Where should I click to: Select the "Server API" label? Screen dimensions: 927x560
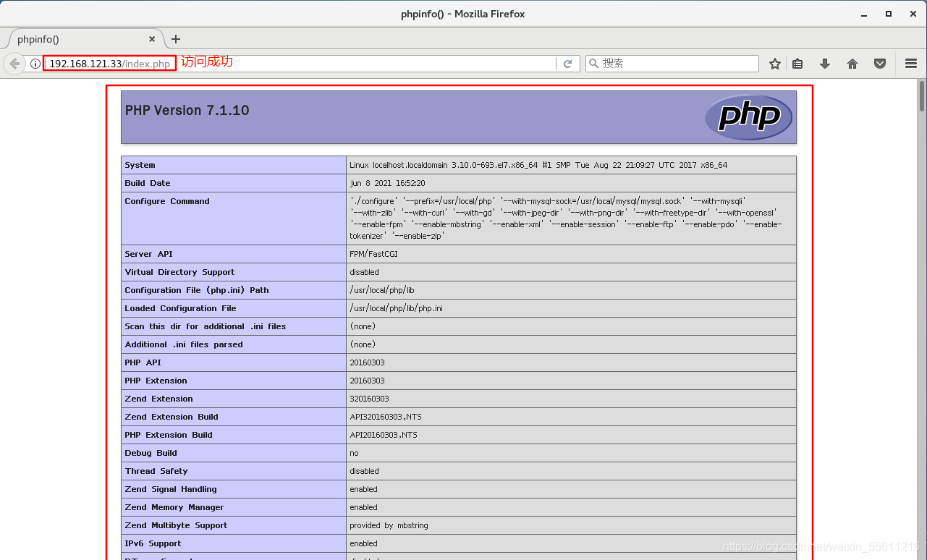(150, 254)
